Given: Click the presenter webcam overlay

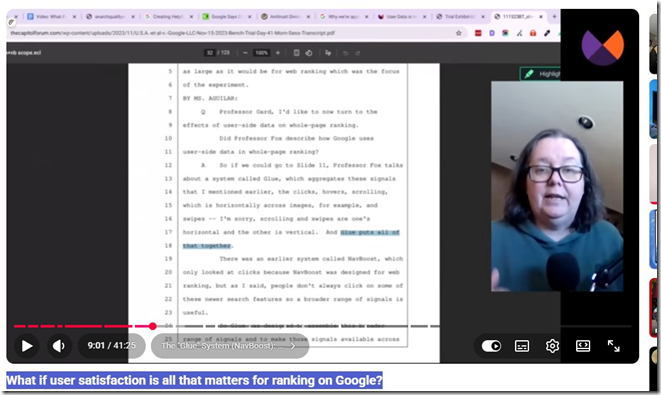Looking at the screenshot, I should pyautogui.click(x=557, y=186).
